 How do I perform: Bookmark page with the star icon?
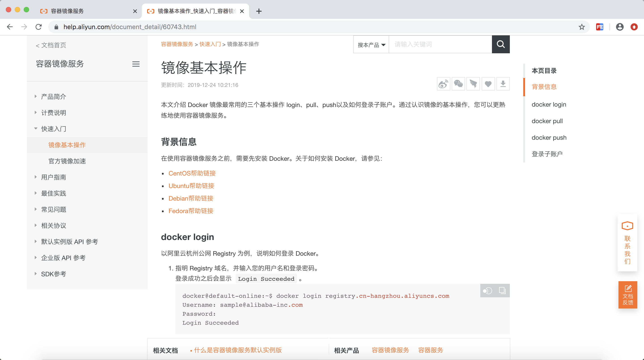581,27
